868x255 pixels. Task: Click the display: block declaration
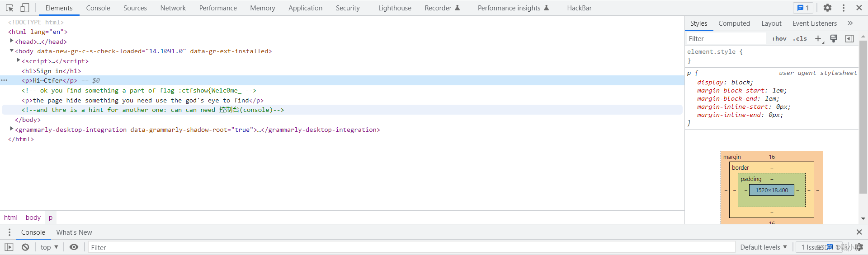(725, 82)
